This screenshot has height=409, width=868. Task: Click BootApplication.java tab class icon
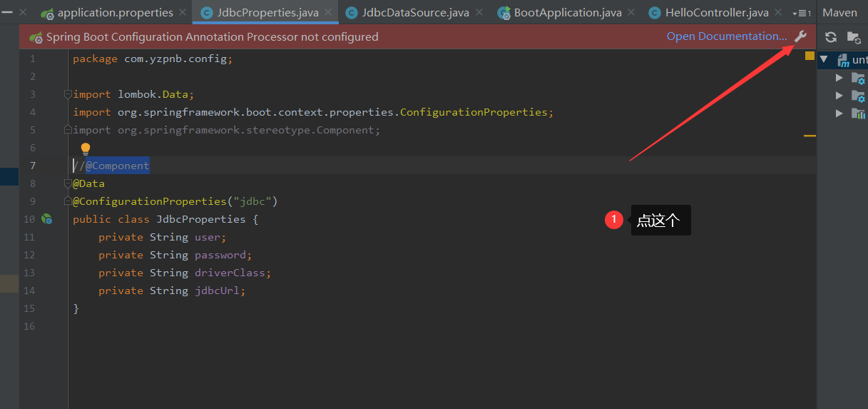tap(504, 13)
